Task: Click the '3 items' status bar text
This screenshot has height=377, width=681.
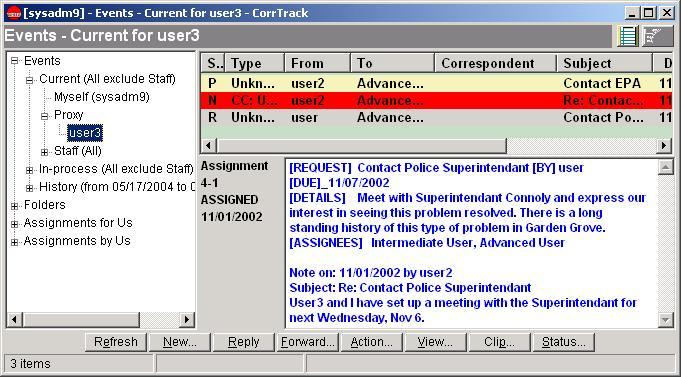Action: click(x=30, y=364)
